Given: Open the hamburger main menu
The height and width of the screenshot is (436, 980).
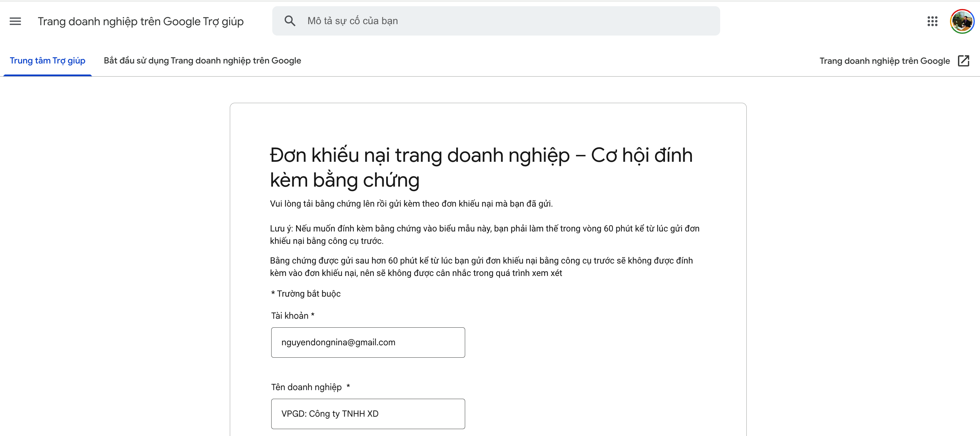Looking at the screenshot, I should [x=15, y=21].
